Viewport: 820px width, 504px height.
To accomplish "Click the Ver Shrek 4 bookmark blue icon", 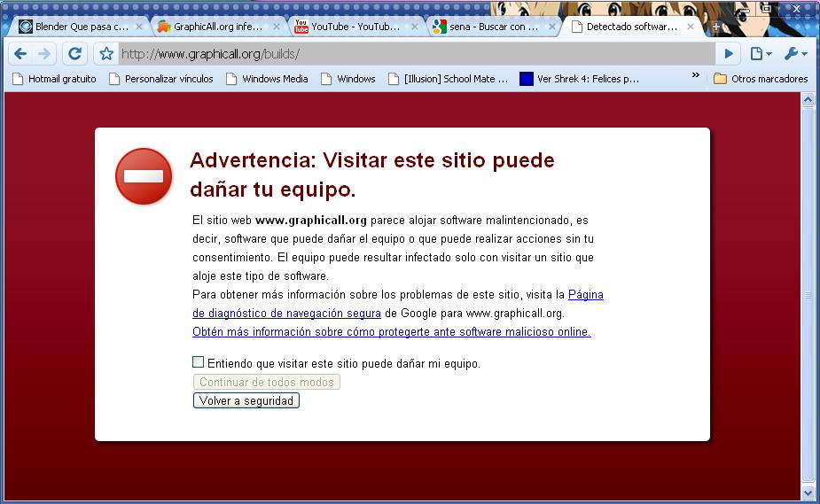I will coord(526,79).
